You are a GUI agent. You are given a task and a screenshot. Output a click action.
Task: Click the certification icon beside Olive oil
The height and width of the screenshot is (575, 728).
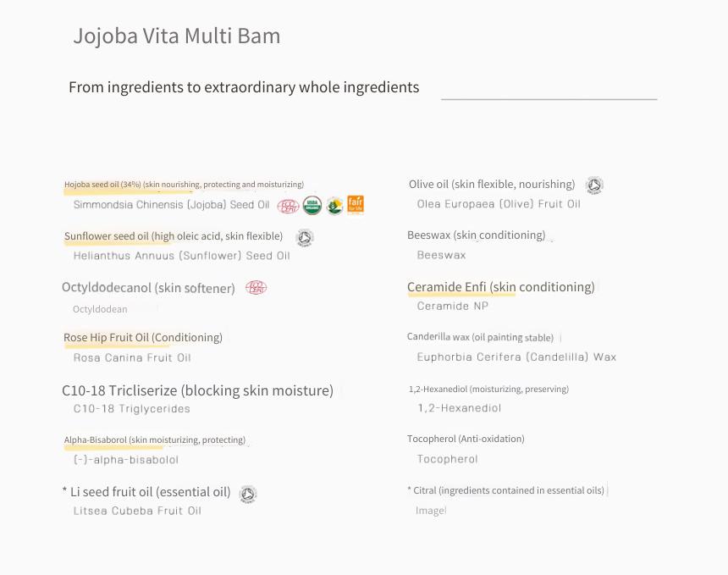tap(594, 185)
